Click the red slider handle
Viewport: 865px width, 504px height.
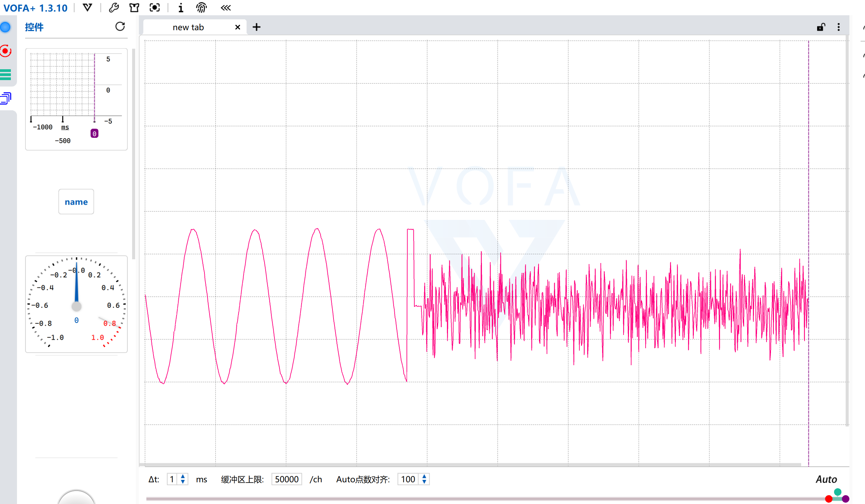click(x=829, y=499)
